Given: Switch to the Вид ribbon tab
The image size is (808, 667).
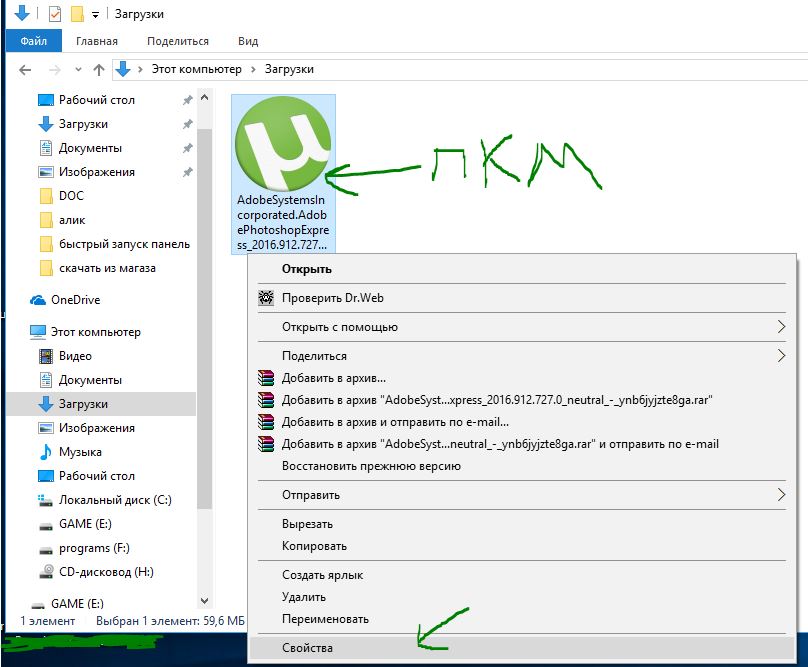Looking at the screenshot, I should (248, 41).
